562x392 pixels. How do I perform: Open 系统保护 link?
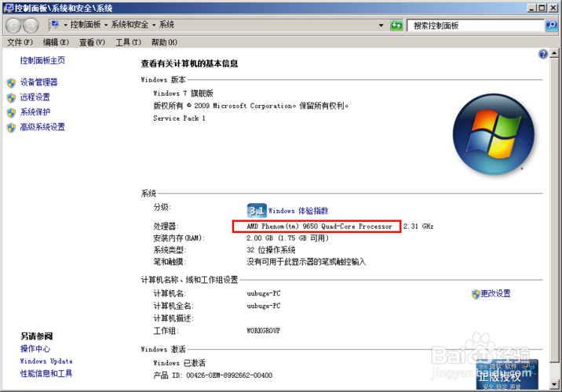pyautogui.click(x=35, y=112)
